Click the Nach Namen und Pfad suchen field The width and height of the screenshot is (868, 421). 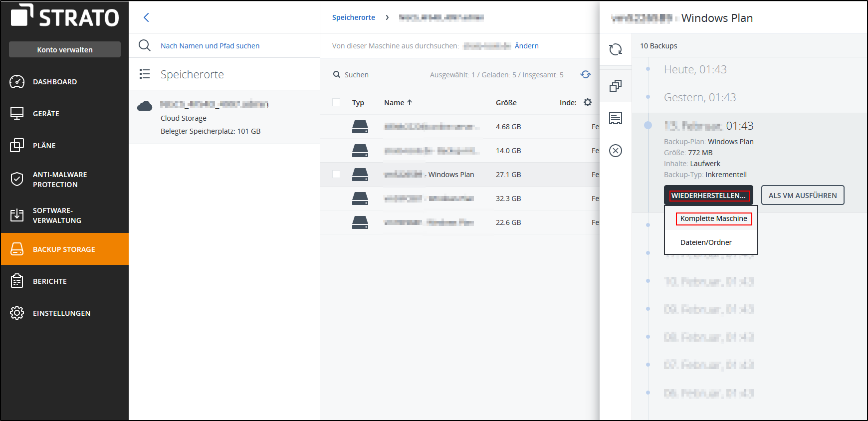[x=210, y=46]
